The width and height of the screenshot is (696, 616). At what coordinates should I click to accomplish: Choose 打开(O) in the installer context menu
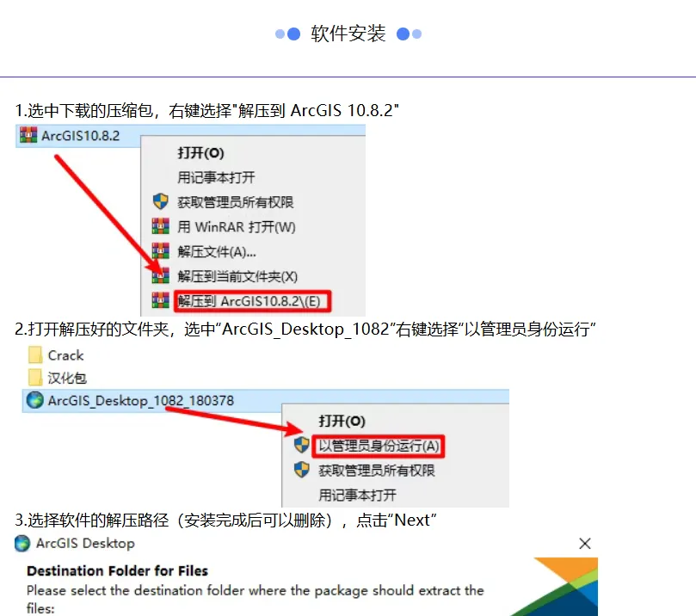point(342,422)
